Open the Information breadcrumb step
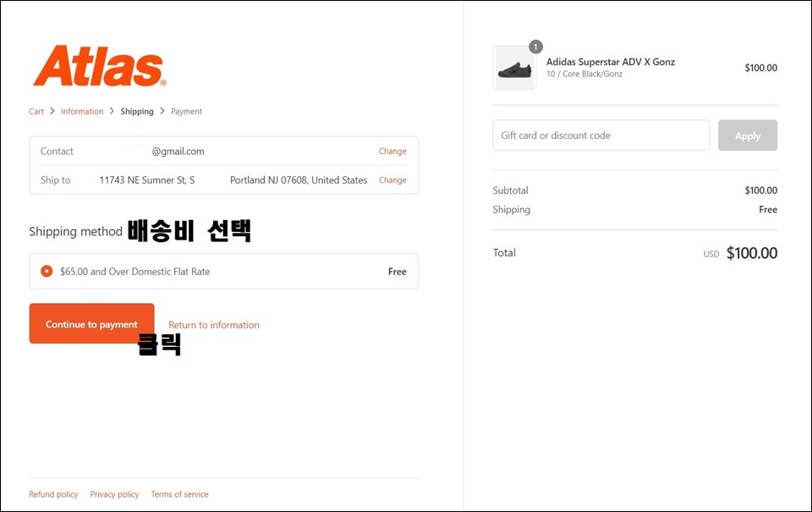The image size is (812, 512). coord(82,112)
